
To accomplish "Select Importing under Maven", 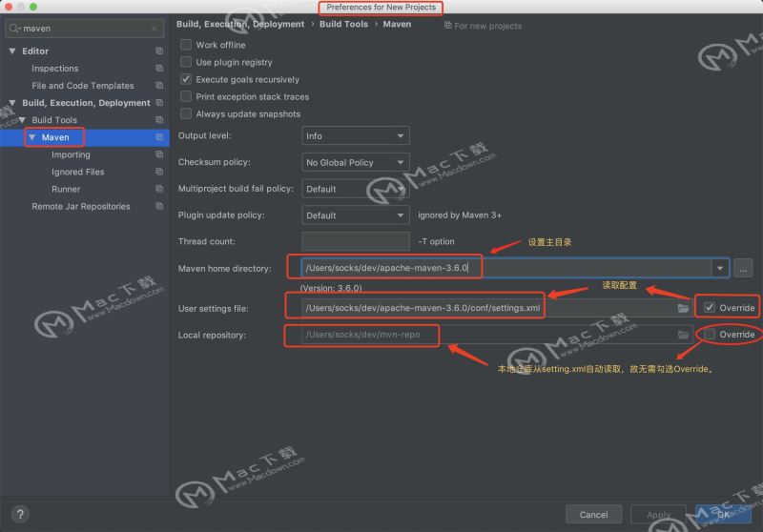I will 71,154.
